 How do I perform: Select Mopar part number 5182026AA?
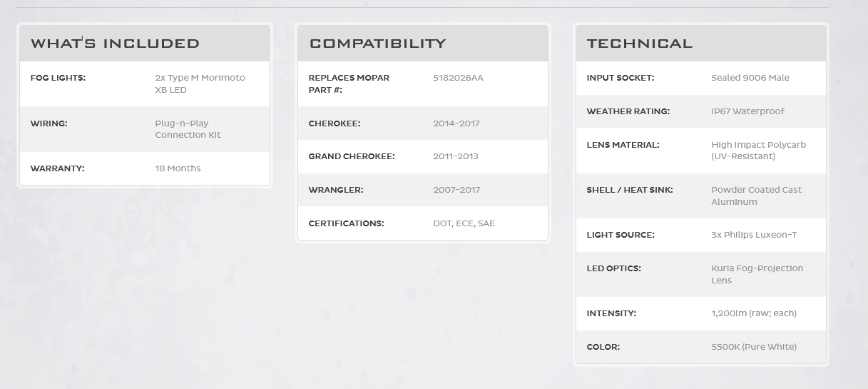[458, 78]
